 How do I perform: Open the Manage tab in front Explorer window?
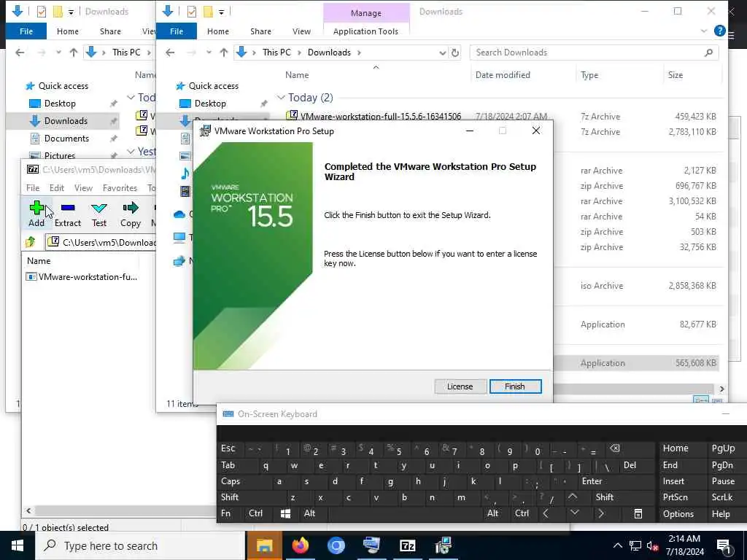point(366,13)
